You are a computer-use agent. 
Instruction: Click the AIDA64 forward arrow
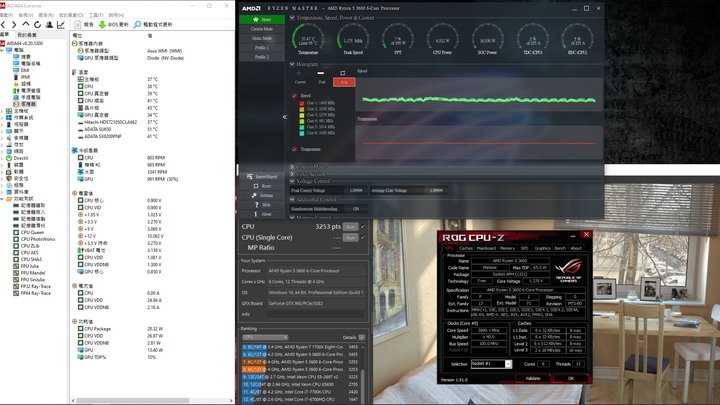click(x=14, y=24)
